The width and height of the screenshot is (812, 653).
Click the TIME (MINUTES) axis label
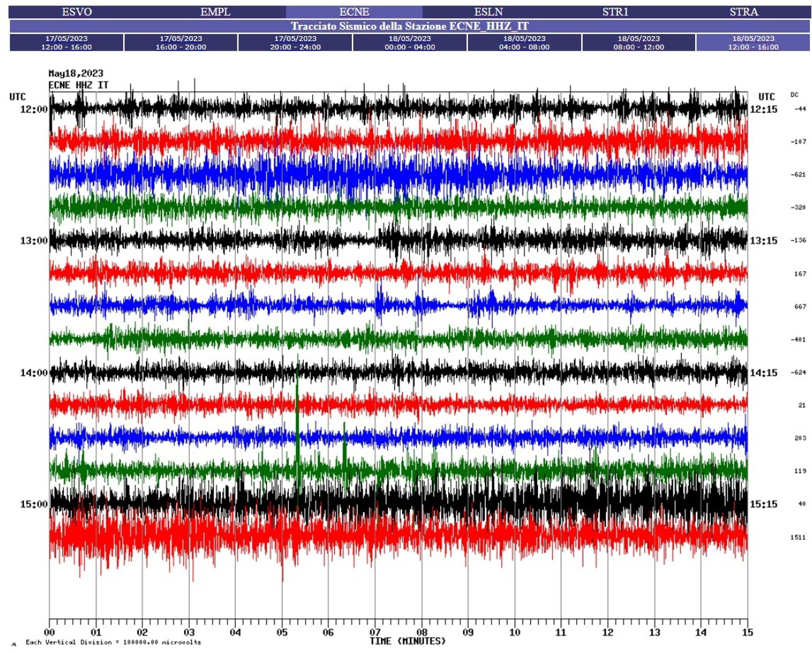point(408,641)
